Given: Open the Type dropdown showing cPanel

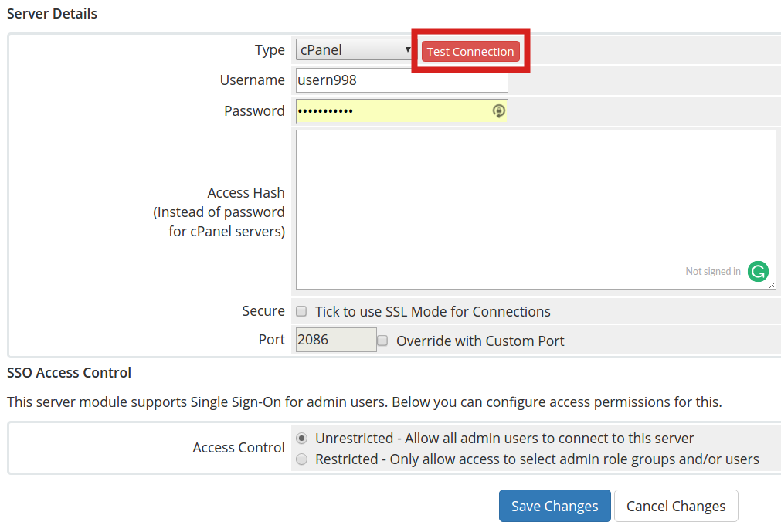Looking at the screenshot, I should click(x=354, y=50).
